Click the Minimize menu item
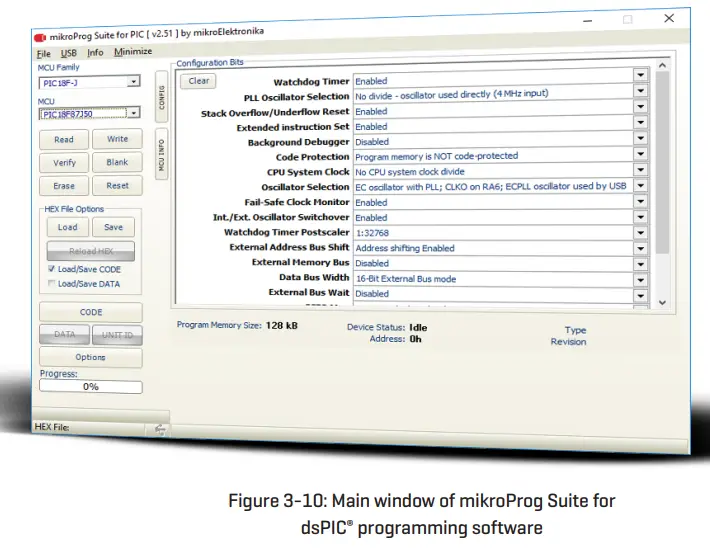Viewport: 710px width, 553px height. tap(133, 52)
